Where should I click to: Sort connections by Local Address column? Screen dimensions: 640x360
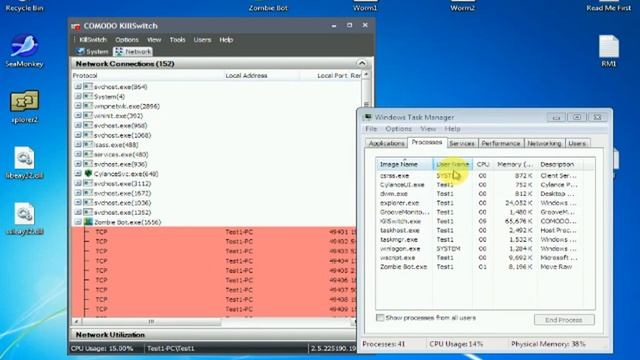(x=261, y=76)
